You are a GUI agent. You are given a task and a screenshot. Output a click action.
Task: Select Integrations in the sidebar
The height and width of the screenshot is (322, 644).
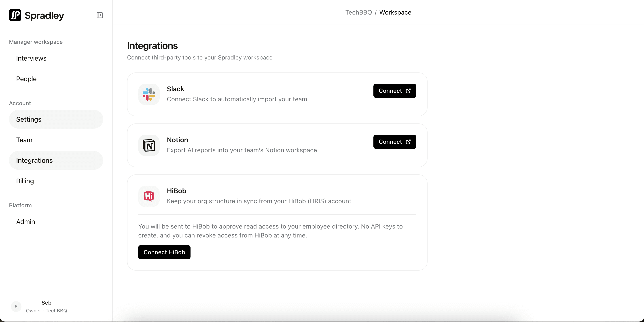tap(56, 160)
